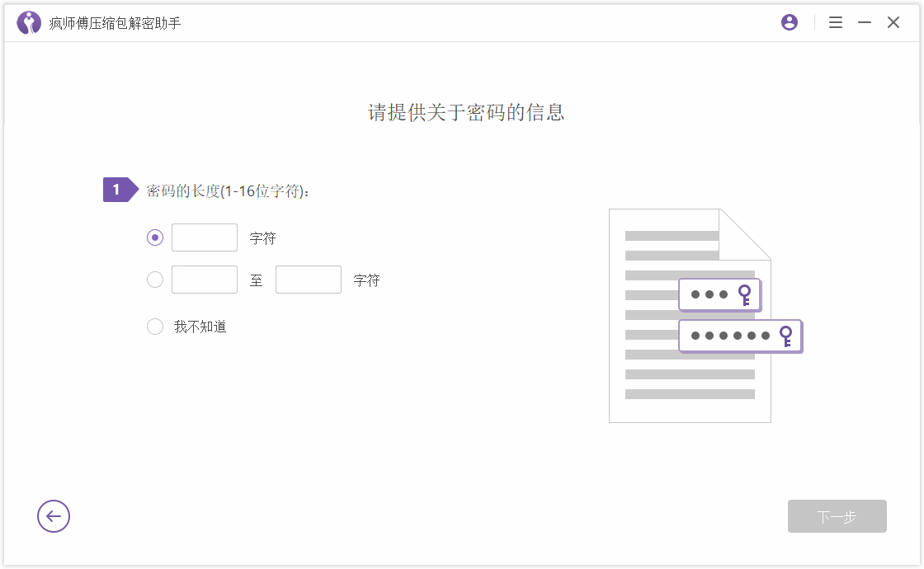This screenshot has height=569, width=924.
Task: Click the 下一步 next button
Action: pos(837,516)
